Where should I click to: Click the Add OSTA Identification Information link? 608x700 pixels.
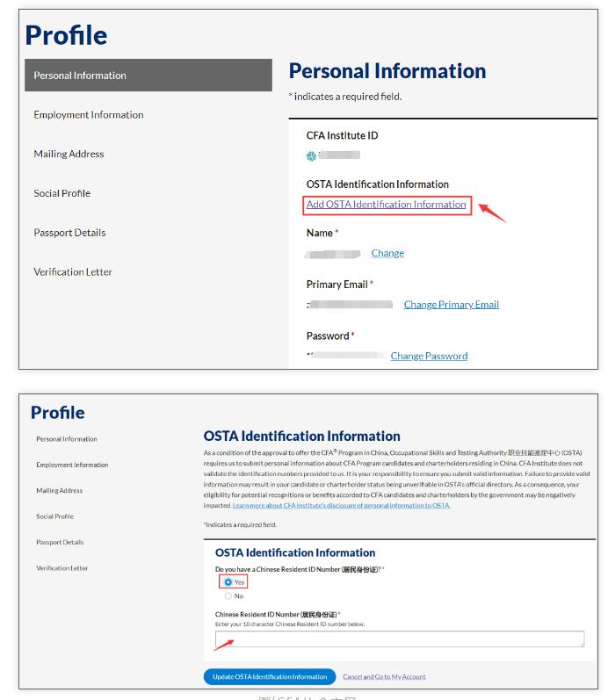point(386,205)
